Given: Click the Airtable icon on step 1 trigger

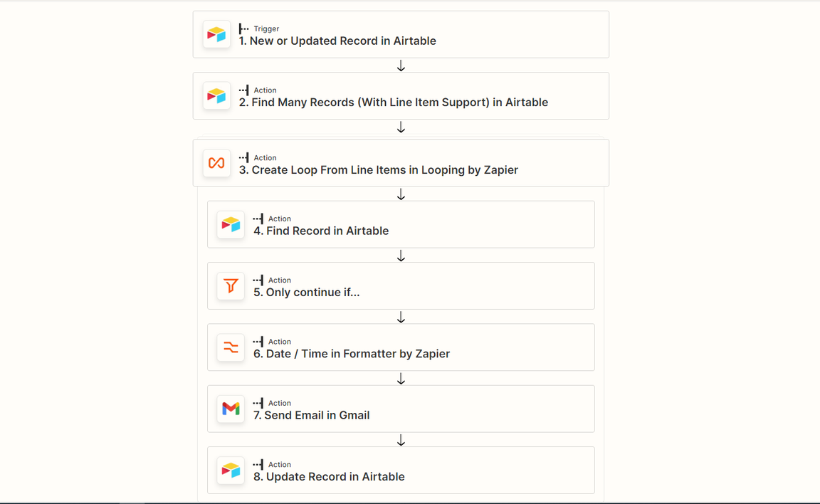Looking at the screenshot, I should pyautogui.click(x=216, y=34).
